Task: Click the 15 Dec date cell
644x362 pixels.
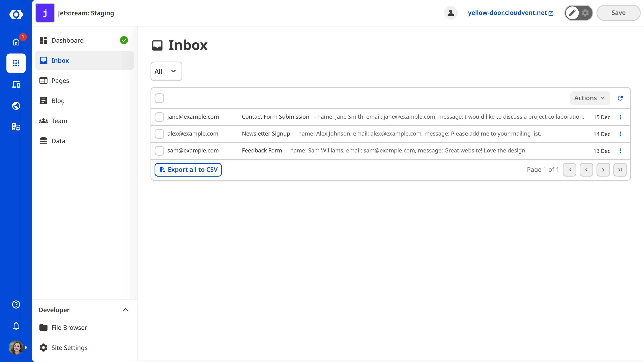Action: tap(602, 117)
